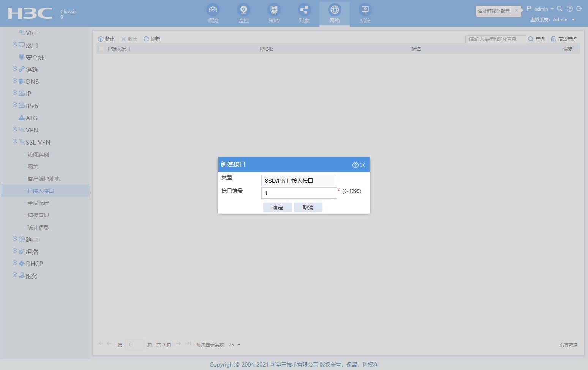Click the save configuration disk icon
Screen dimensions: 588x370
click(x=529, y=9)
